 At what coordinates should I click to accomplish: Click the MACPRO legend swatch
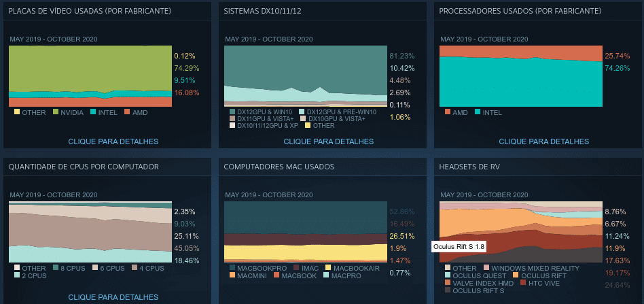click(325, 275)
